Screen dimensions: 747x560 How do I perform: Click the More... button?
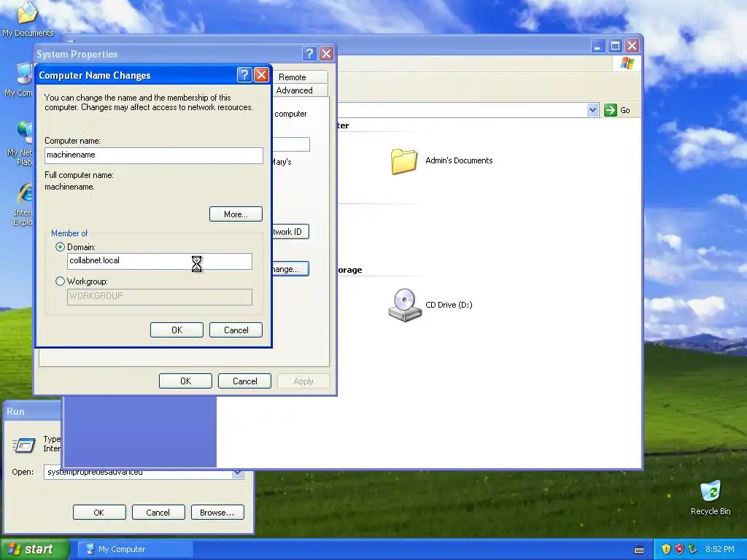(236, 214)
